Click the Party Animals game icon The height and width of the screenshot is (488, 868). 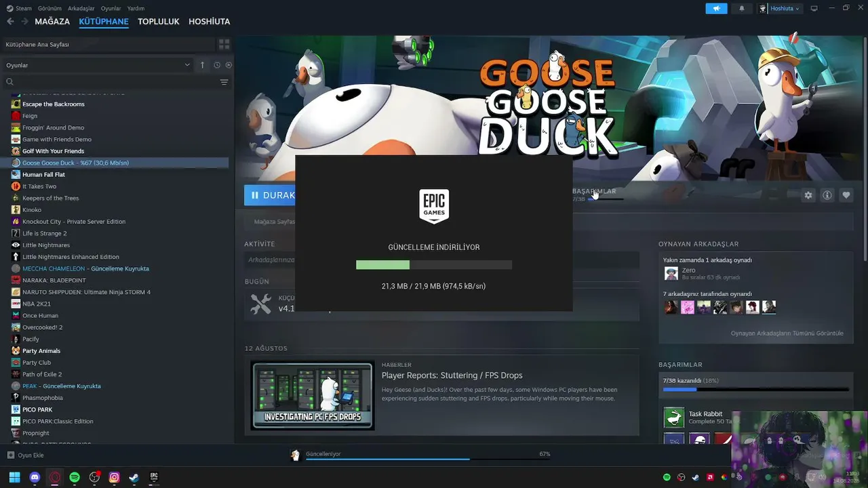[16, 351]
